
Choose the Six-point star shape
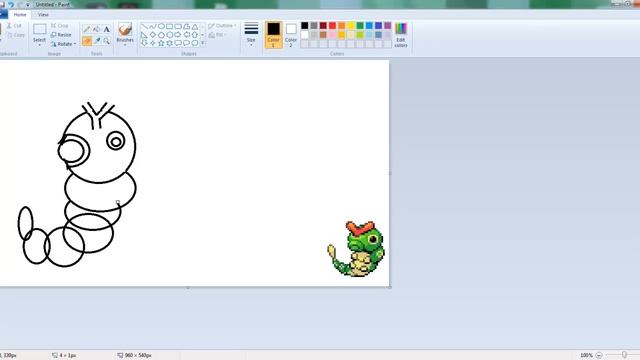pyautogui.click(x=169, y=43)
